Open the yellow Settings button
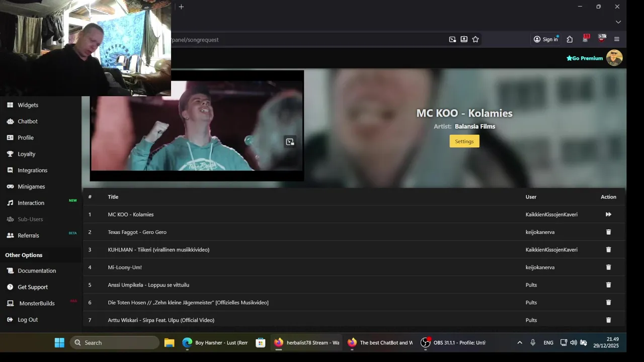 (x=464, y=141)
